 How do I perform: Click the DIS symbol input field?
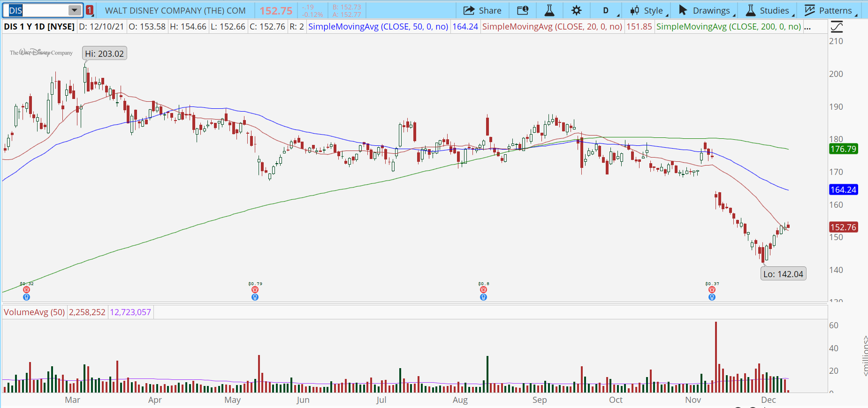38,10
